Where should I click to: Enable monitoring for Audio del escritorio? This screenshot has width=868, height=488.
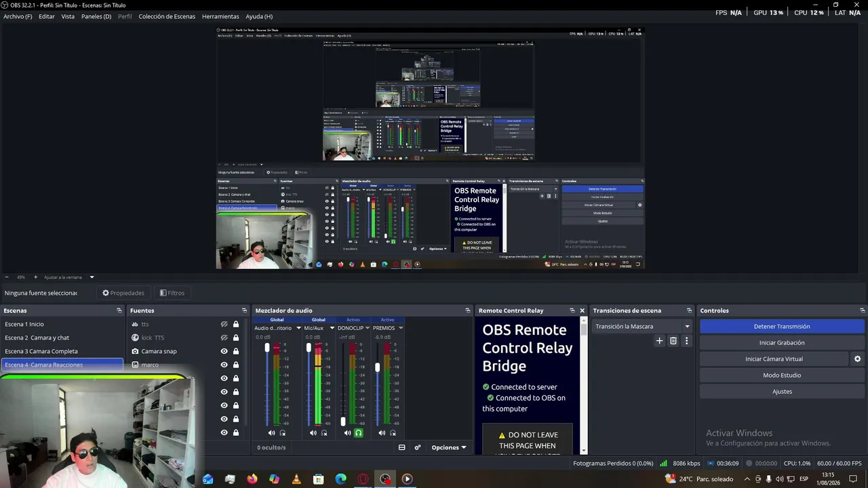pos(283,433)
